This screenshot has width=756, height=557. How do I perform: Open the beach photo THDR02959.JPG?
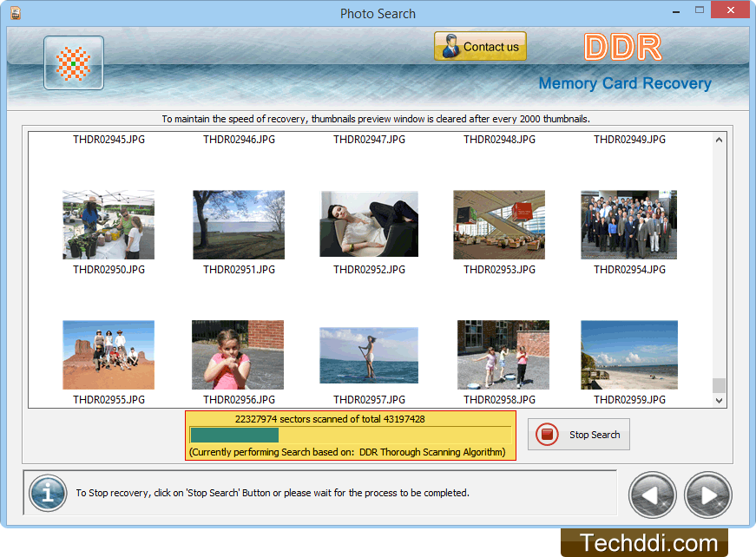pyautogui.click(x=628, y=354)
